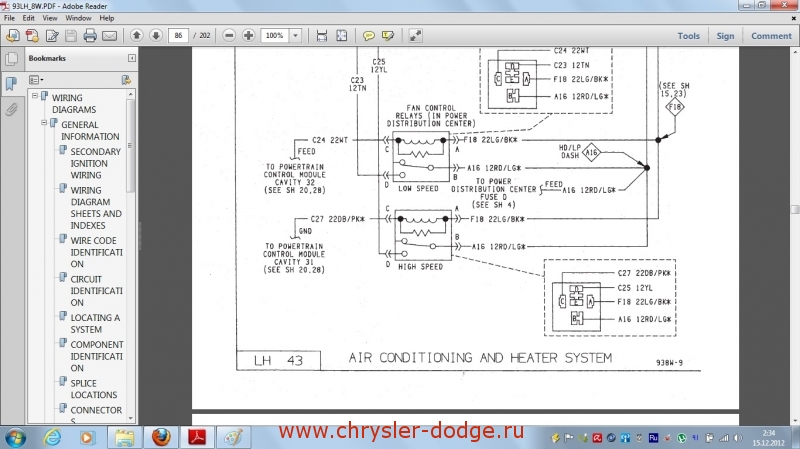Select GENERAL INFORMATION bookmark

coord(90,131)
